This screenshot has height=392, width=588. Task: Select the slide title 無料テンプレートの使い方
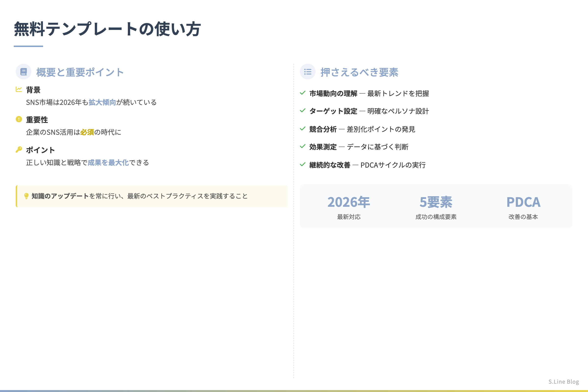[x=107, y=29]
